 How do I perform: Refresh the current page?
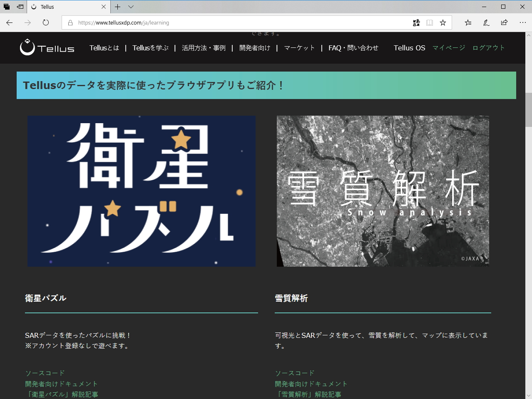45,22
